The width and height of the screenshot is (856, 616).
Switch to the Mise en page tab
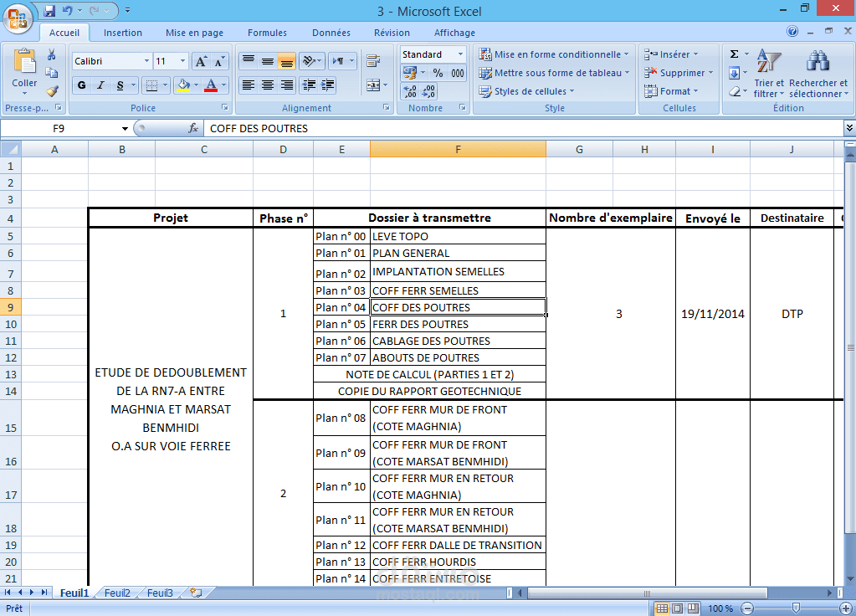point(194,33)
